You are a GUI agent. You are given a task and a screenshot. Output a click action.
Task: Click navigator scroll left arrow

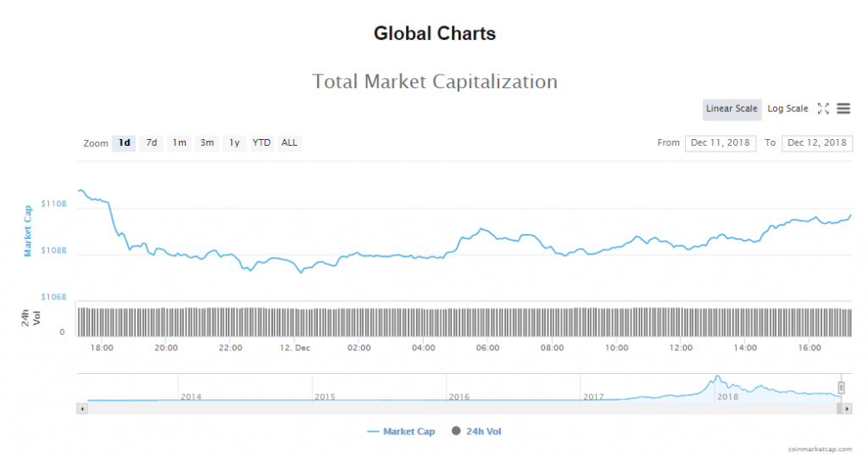(x=82, y=408)
